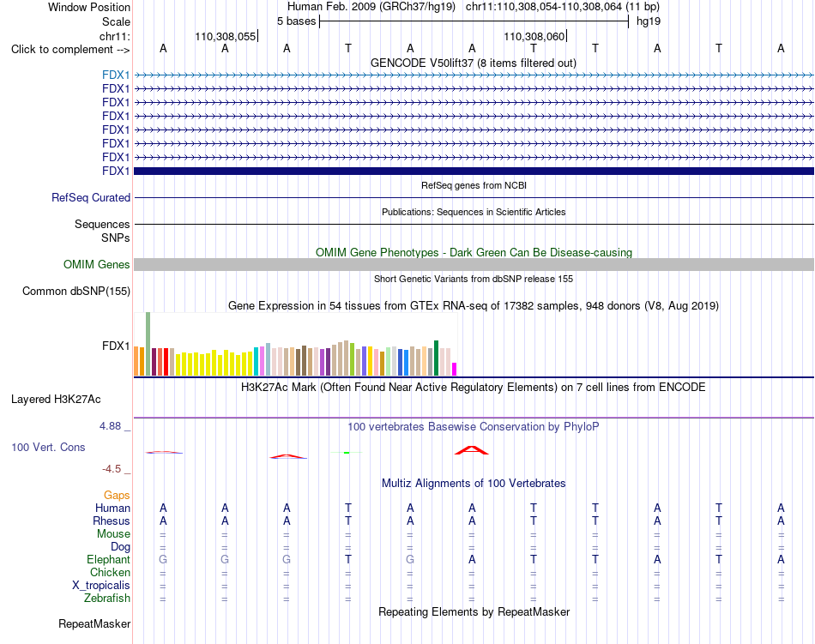
Task: Click the magenta bar ending the GTEx chart
Action: (x=455, y=370)
